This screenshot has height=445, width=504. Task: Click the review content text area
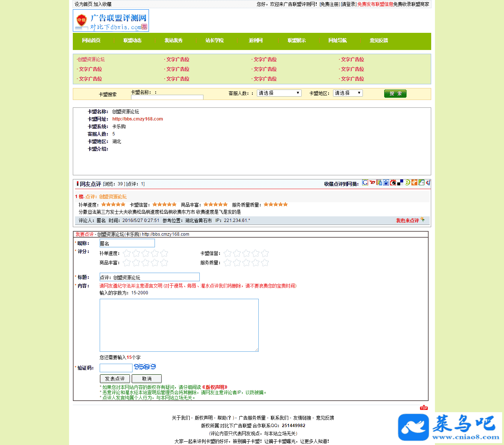click(x=179, y=325)
